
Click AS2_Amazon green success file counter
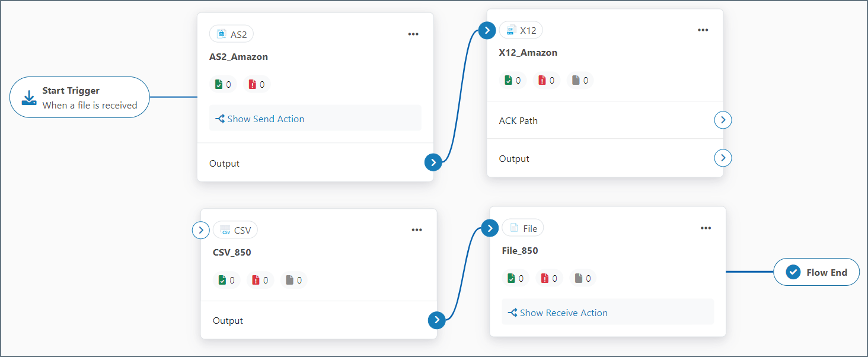click(x=223, y=84)
